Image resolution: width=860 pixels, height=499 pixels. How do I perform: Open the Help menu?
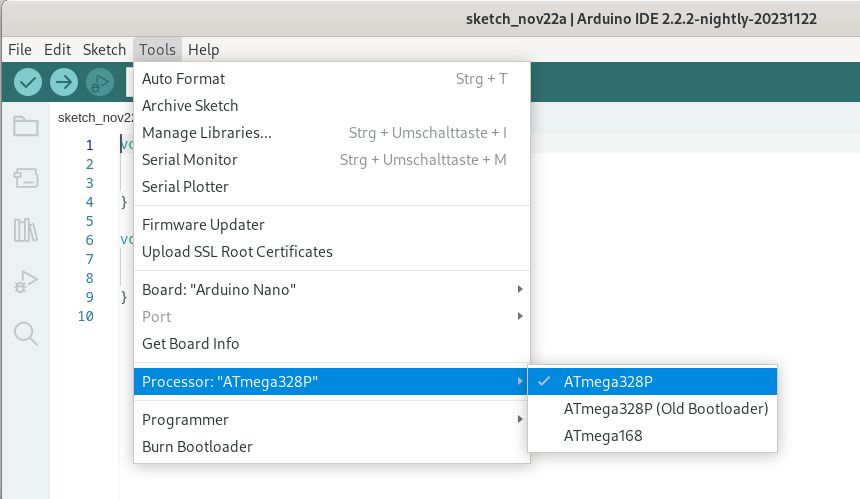coord(203,50)
